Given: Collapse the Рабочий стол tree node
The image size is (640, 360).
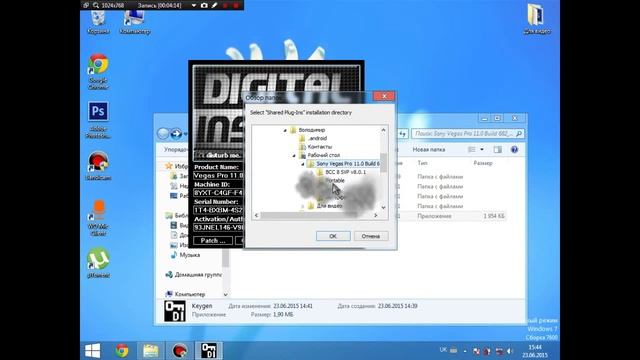Looking at the screenshot, I should coord(294,156).
